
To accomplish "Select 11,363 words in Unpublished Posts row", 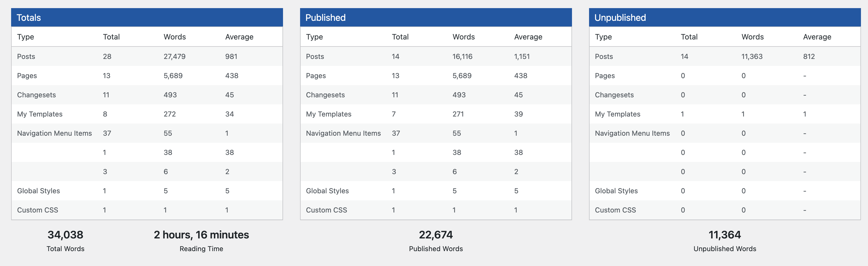I will 752,56.
